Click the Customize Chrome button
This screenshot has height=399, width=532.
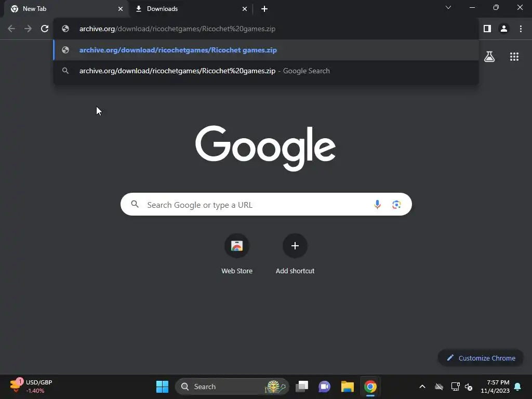[481, 358]
